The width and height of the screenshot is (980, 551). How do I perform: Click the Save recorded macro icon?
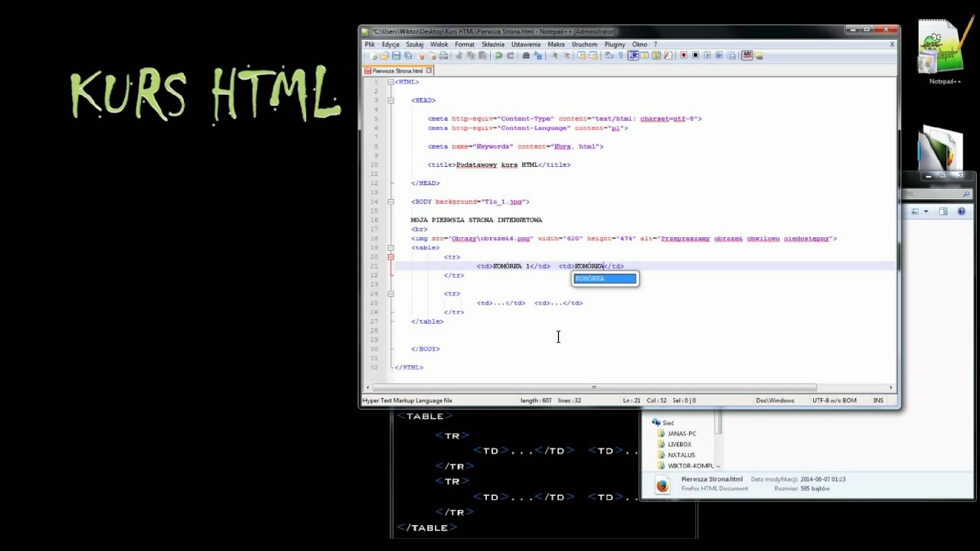coord(731,55)
